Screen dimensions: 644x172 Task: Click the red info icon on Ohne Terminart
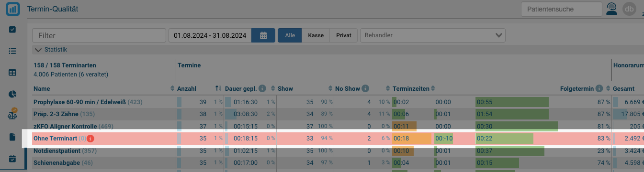[x=90, y=139]
